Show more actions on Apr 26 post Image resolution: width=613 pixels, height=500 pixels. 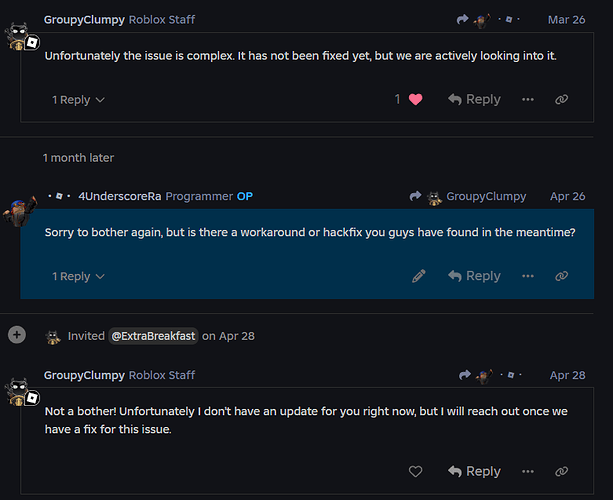[528, 276]
